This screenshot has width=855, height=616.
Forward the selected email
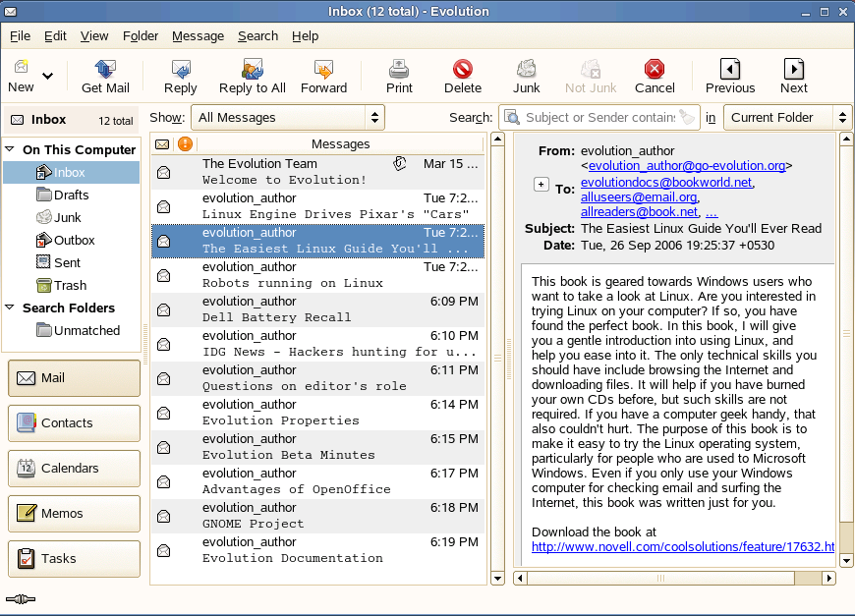pyautogui.click(x=323, y=76)
